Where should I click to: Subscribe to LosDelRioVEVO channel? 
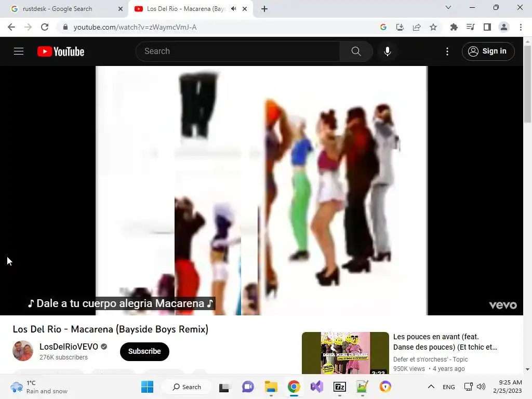click(144, 352)
